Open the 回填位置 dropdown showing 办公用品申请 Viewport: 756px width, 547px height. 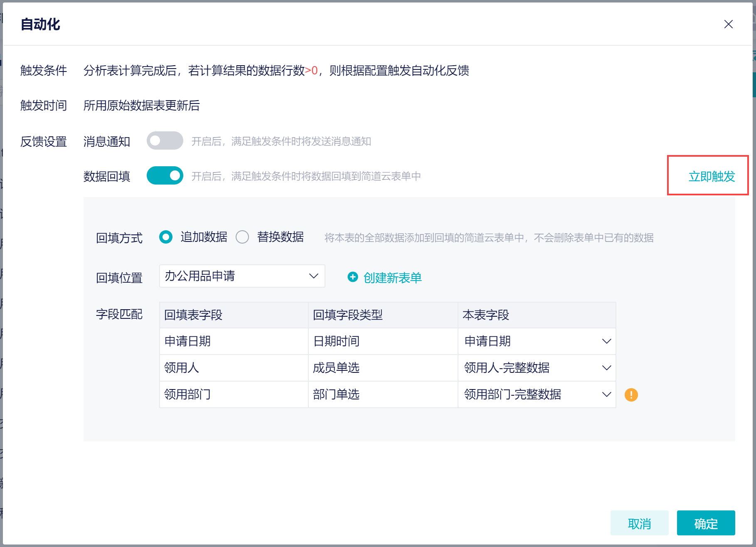pyautogui.click(x=242, y=276)
